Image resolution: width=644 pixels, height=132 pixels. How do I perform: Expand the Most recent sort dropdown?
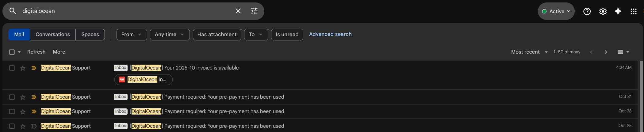click(x=529, y=52)
